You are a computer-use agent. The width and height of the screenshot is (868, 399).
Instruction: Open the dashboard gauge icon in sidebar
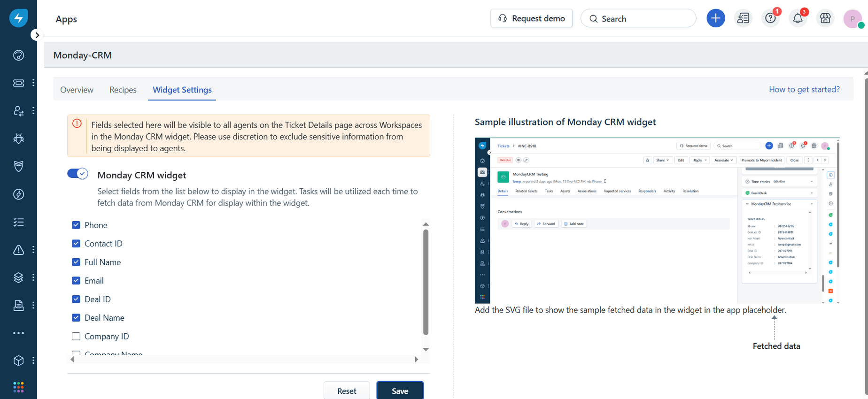[x=18, y=55]
